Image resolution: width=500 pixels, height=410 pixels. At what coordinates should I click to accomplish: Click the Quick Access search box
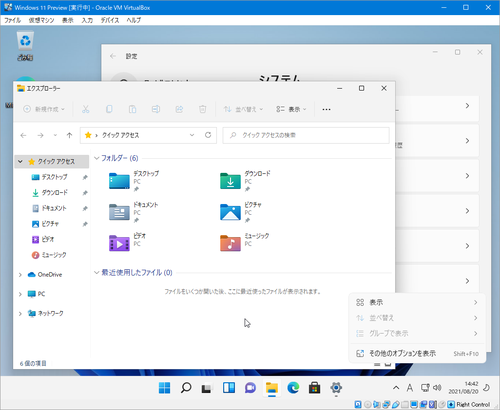tap(306, 135)
